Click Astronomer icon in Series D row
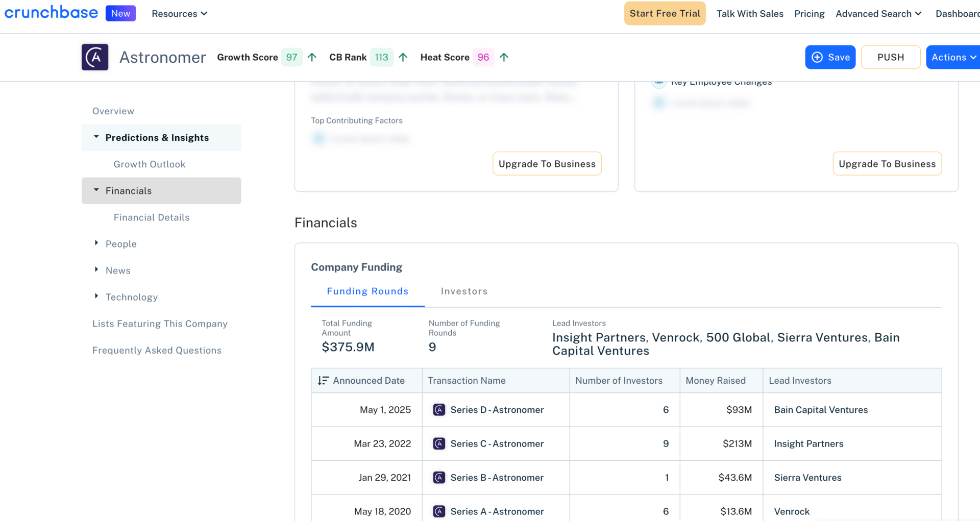This screenshot has width=980, height=521. [x=439, y=410]
